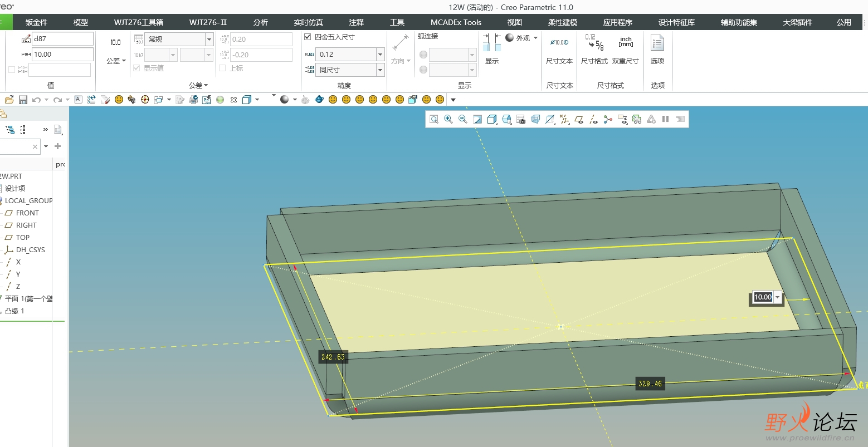The image size is (868, 447).
Task: Click the 329.46 dimension label
Action: tap(650, 384)
